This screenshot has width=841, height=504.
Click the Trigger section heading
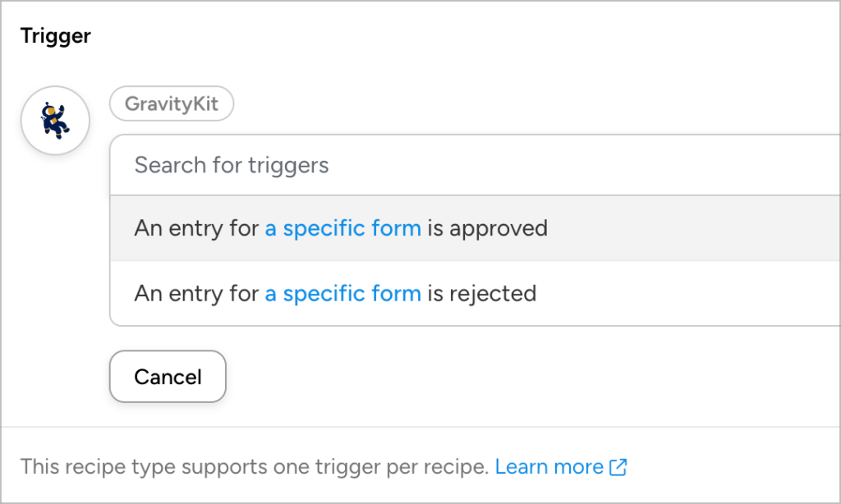55,35
